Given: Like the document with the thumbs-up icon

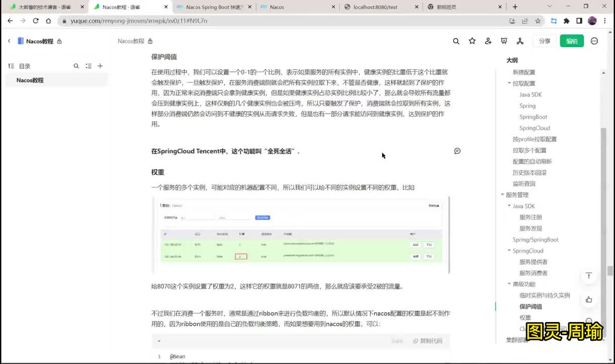Looking at the screenshot, I should point(589,299).
